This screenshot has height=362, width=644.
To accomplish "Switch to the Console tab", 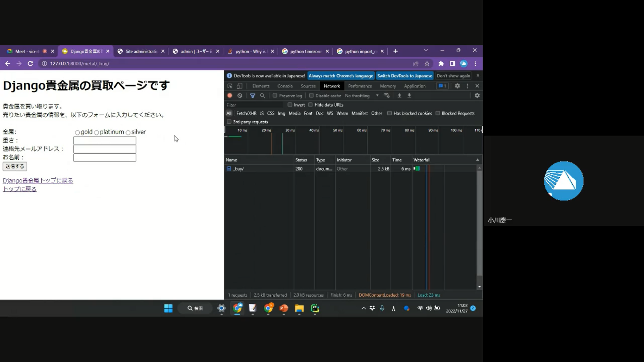I will [285, 86].
